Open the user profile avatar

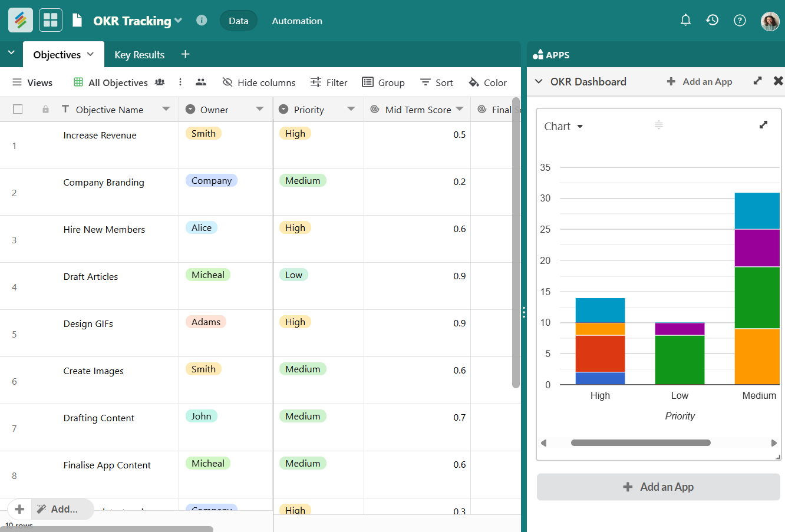coord(770,21)
